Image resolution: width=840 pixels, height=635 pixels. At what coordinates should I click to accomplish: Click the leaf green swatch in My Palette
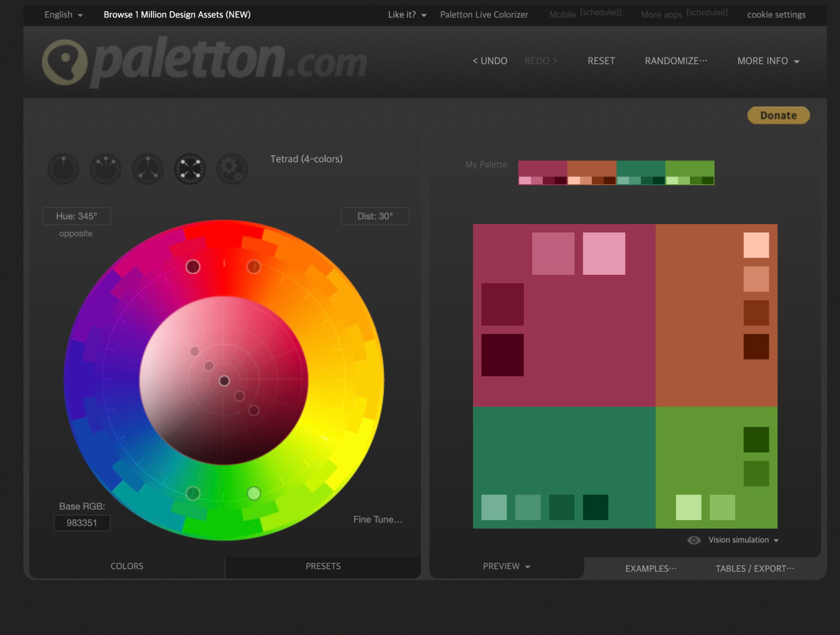coord(690,169)
